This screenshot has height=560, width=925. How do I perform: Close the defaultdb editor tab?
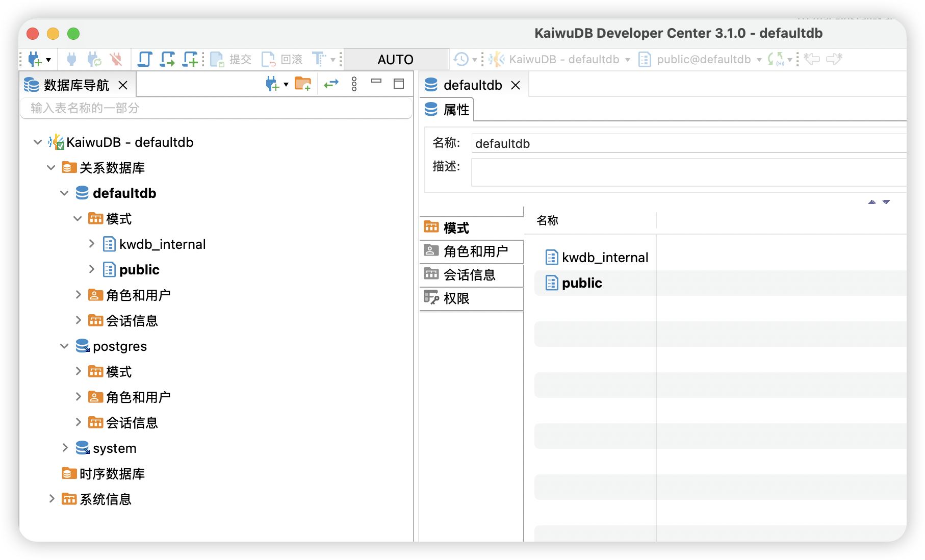click(x=516, y=85)
